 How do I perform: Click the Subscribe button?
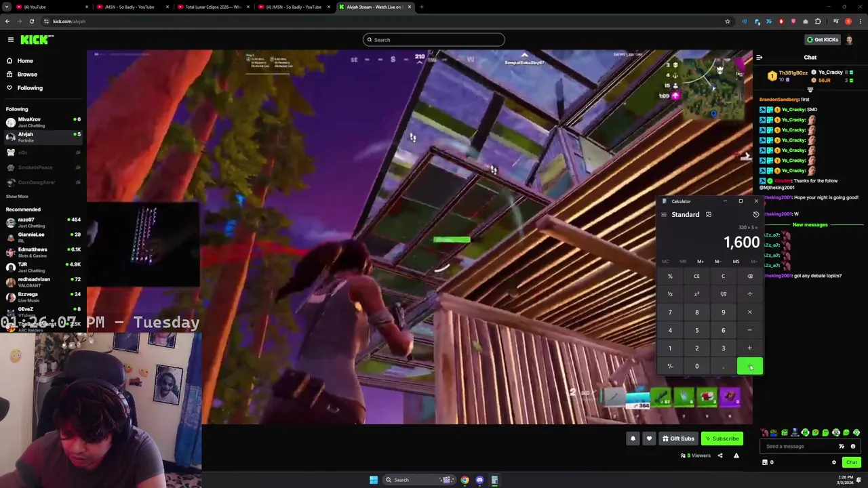[x=722, y=439]
